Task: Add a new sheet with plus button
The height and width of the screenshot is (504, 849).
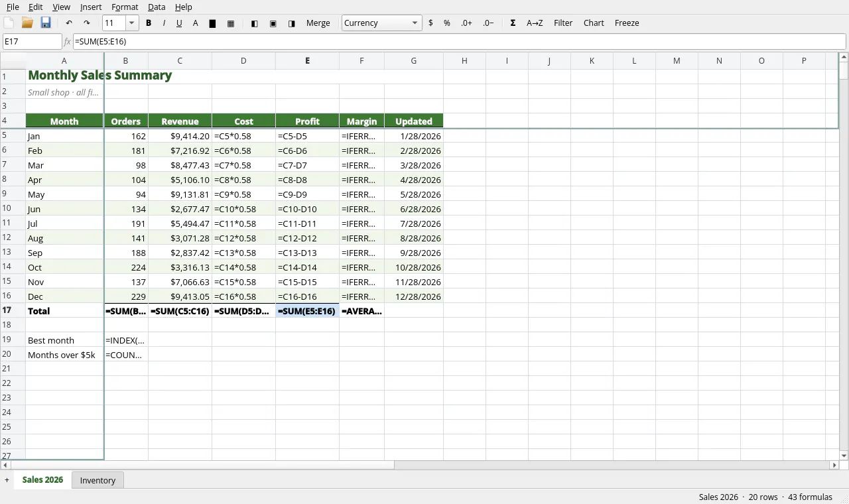Action: [7, 480]
